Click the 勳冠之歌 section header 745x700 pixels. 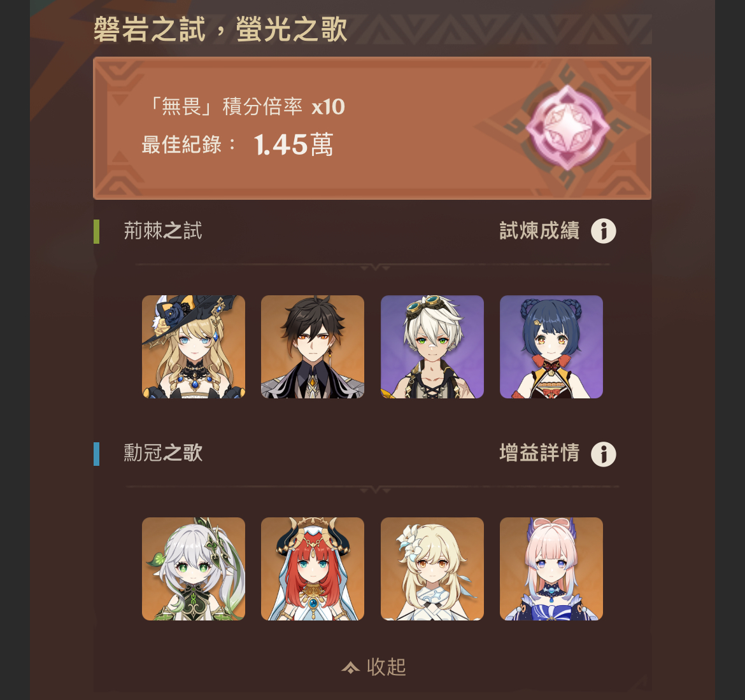coord(163,453)
